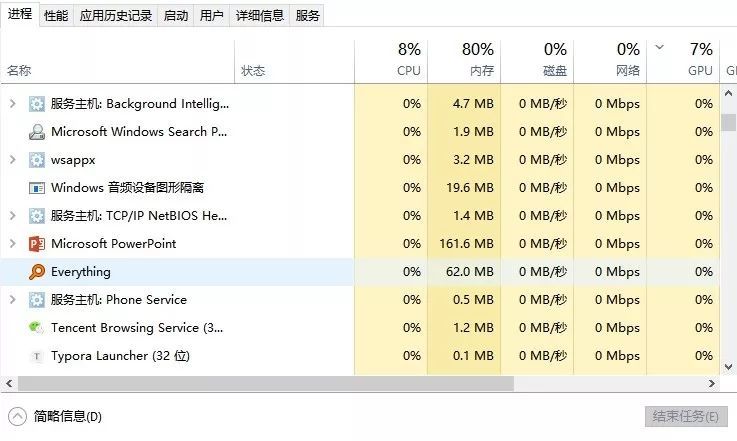Click the horizontal scrollbar right arrow

(712, 384)
